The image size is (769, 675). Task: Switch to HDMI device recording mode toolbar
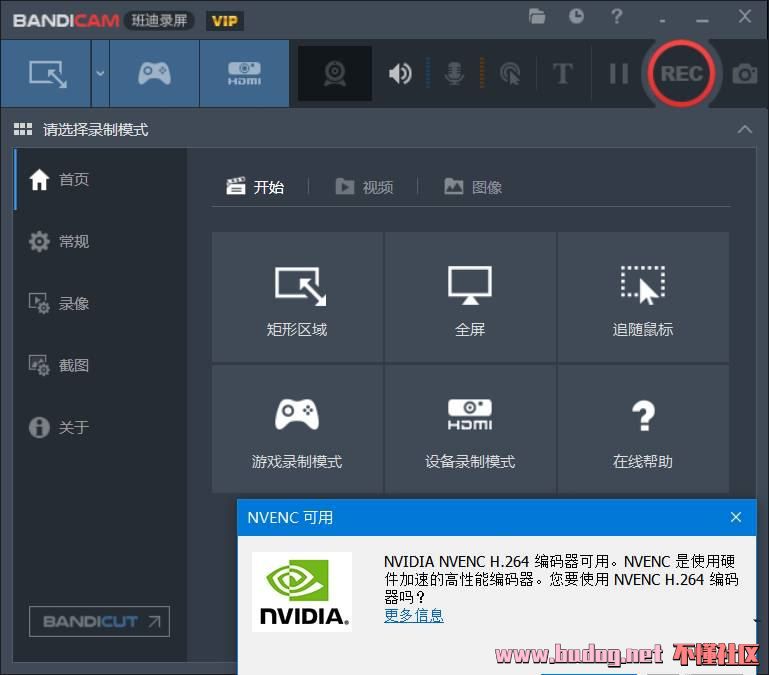[x=244, y=74]
